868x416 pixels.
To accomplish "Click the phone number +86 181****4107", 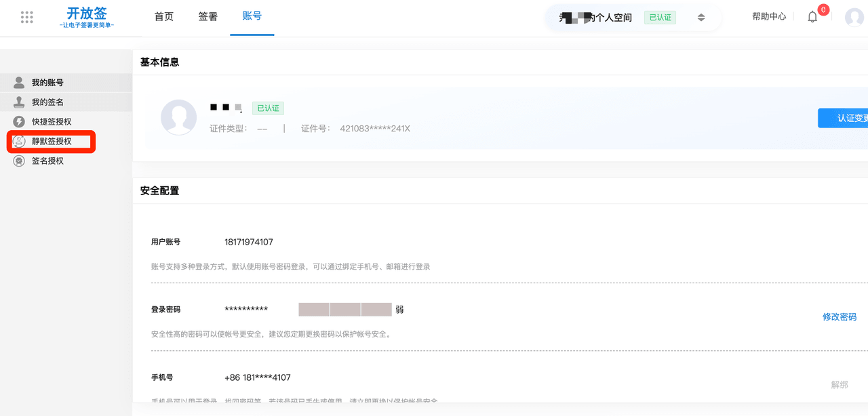I will pos(258,377).
